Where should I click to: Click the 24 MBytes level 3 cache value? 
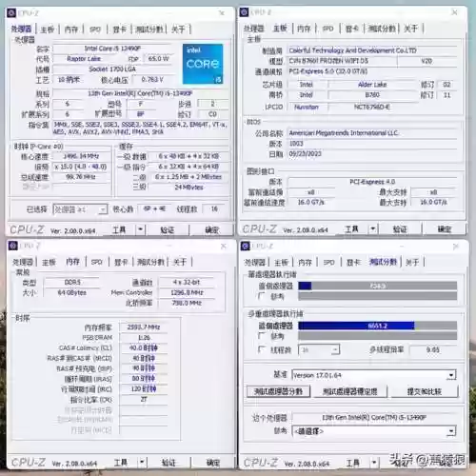(x=189, y=188)
